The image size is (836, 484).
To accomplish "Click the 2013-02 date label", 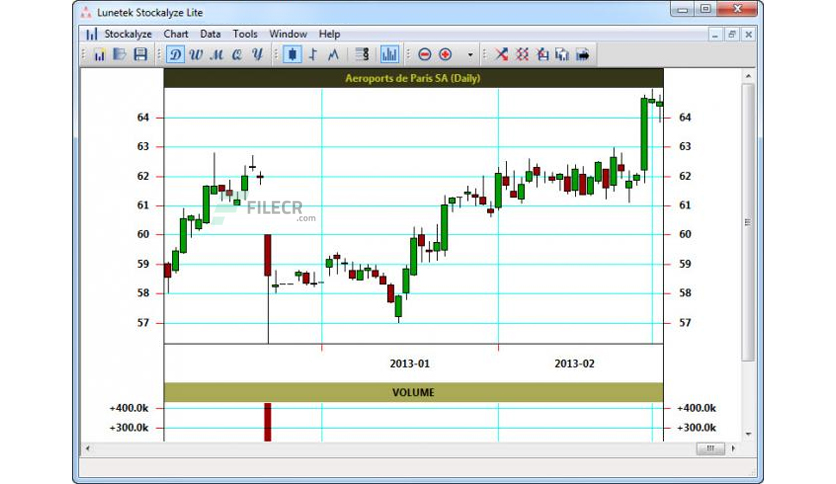I will pyautogui.click(x=574, y=364).
